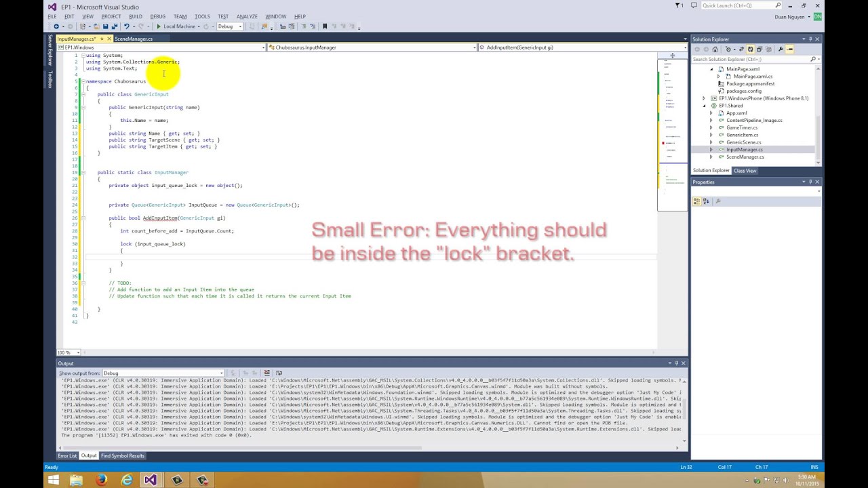Select Package.appxmanifest in Solution Explorer
Viewport: 868px width, 488px height.
(x=750, y=83)
